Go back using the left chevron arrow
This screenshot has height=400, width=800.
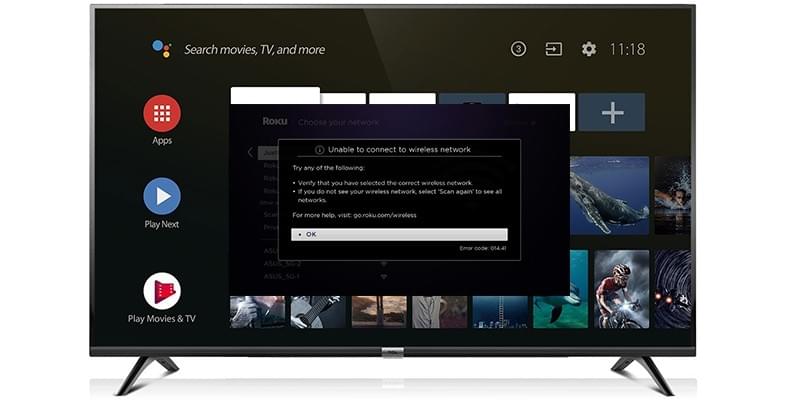coord(249,153)
